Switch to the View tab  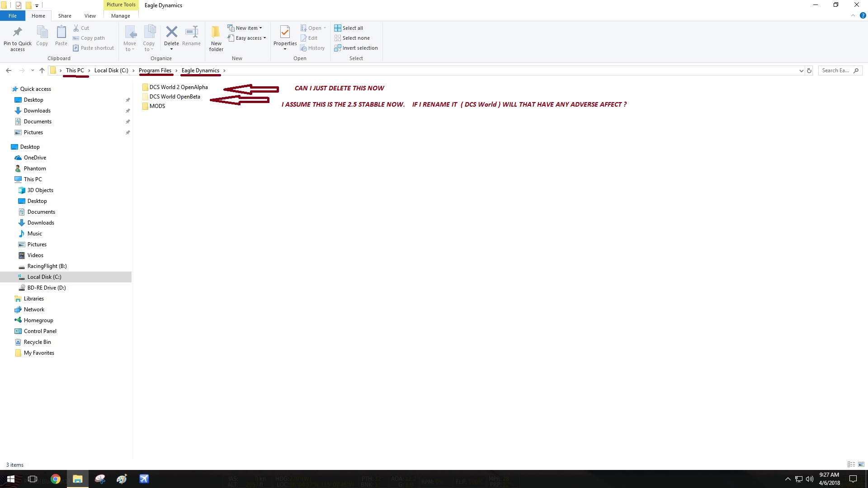(x=90, y=16)
